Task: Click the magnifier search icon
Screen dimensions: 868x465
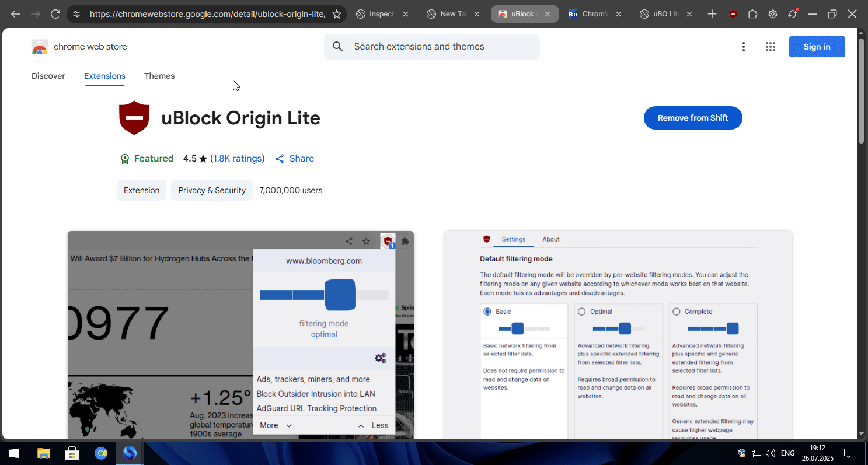Action: [x=337, y=47]
